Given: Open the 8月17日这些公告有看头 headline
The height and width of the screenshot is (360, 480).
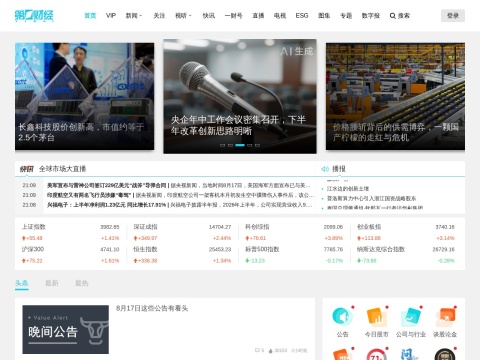Looking at the screenshot, I should click(152, 308).
